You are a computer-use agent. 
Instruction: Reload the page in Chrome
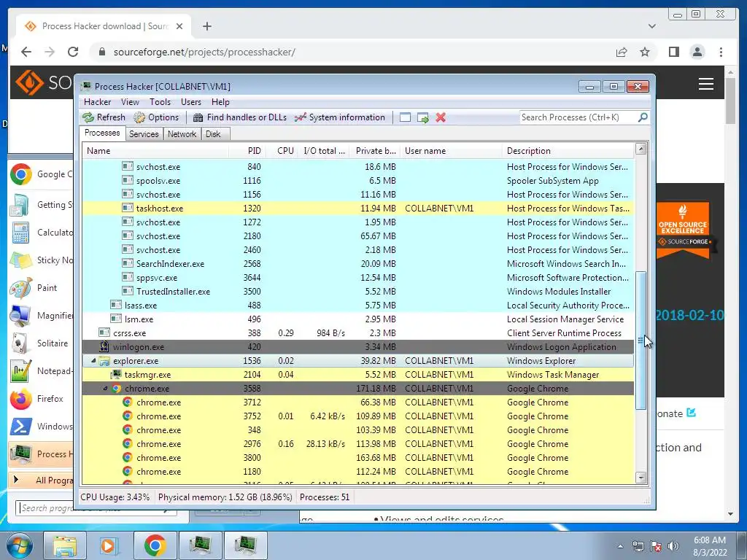coord(73,52)
